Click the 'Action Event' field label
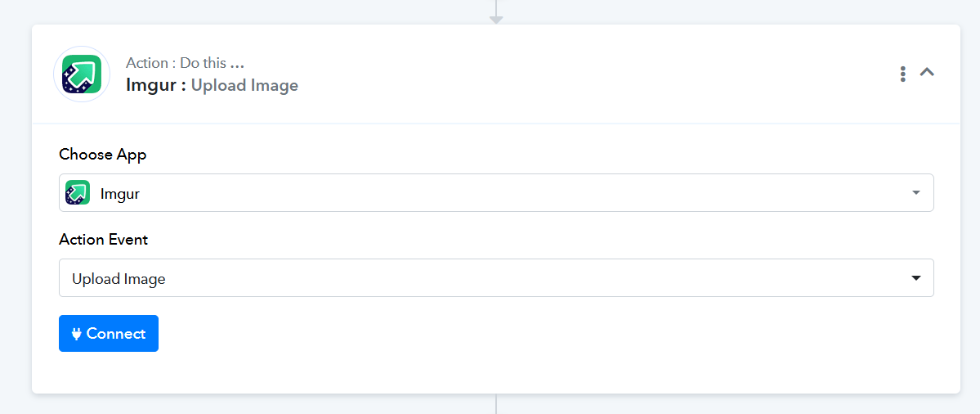The width and height of the screenshot is (980, 414). (103, 240)
